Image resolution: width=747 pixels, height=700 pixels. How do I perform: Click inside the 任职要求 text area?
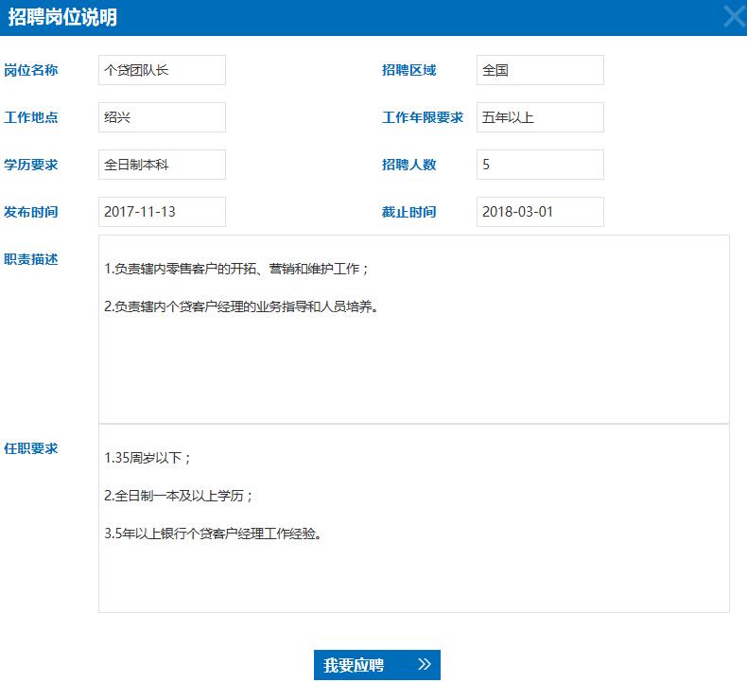pyautogui.click(x=413, y=568)
